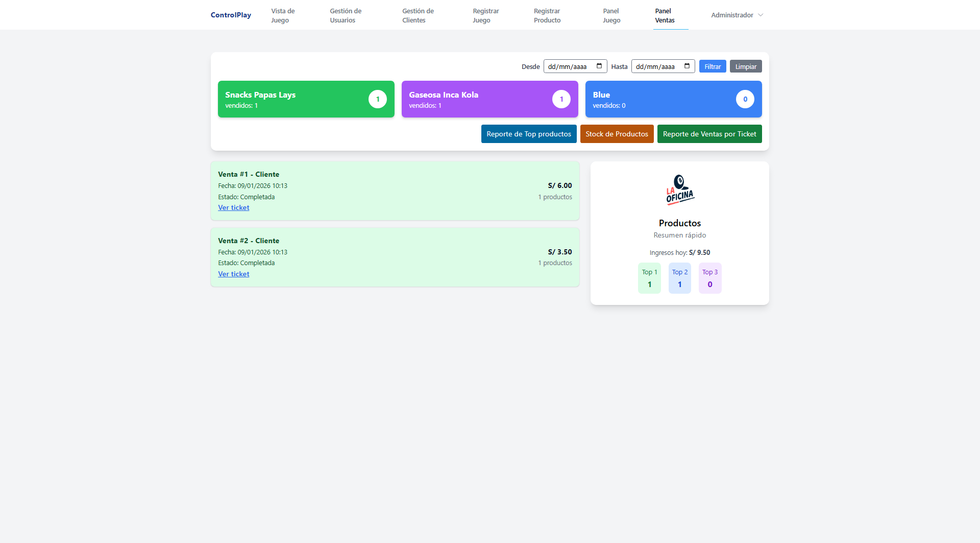Open the Hasta date calendar picker icon
The height and width of the screenshot is (543, 980).
[687, 66]
